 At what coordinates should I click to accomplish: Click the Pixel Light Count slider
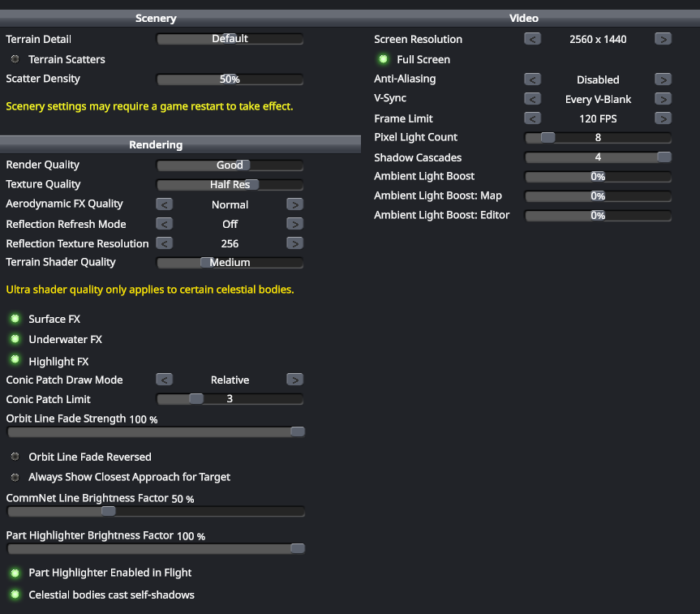pyautogui.click(x=598, y=138)
